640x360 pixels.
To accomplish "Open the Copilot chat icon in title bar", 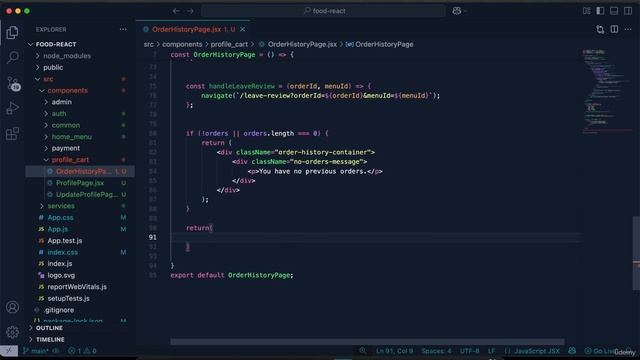I will point(457,11).
